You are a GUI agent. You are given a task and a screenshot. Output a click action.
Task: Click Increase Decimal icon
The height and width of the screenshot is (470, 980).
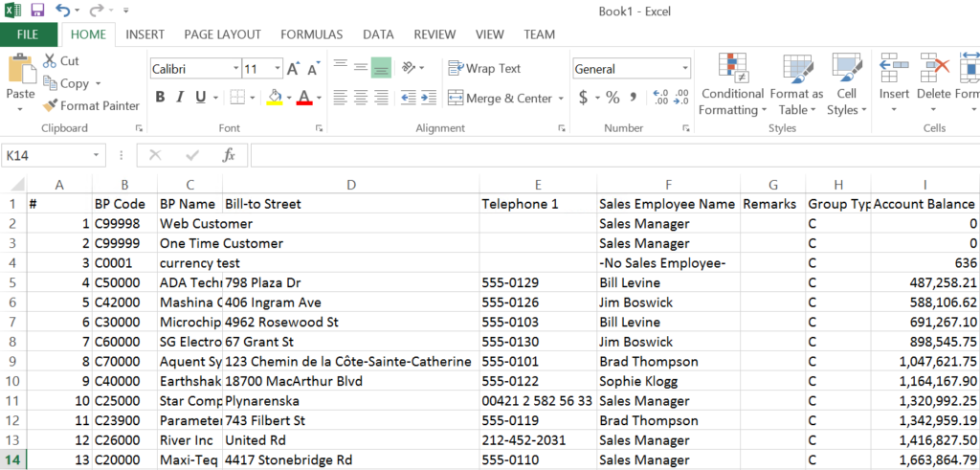tap(660, 98)
